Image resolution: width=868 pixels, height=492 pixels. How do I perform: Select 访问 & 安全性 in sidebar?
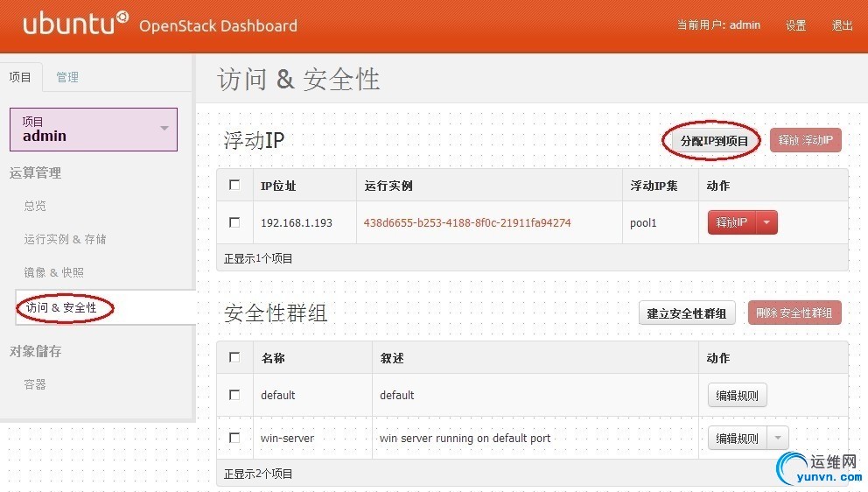pos(61,307)
